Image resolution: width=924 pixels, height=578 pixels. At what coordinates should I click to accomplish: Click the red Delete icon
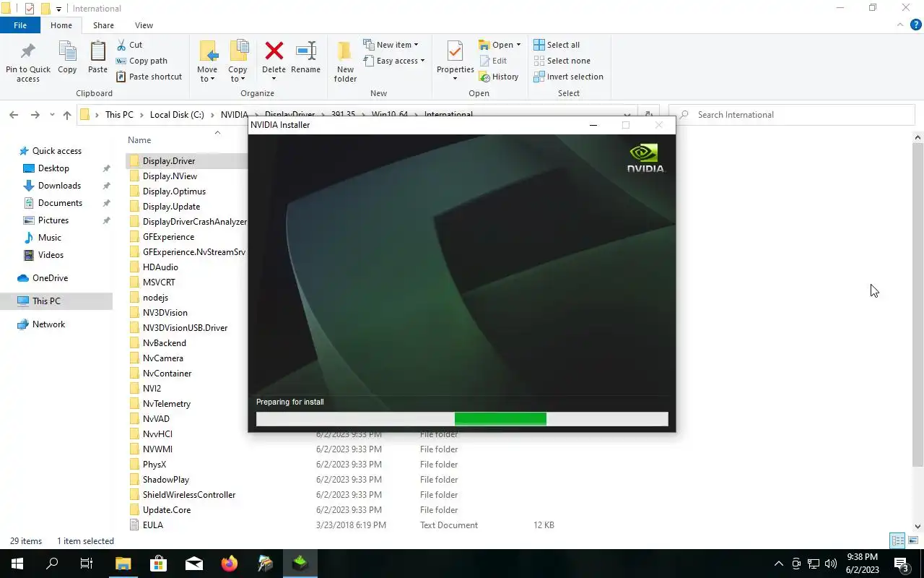point(274,51)
